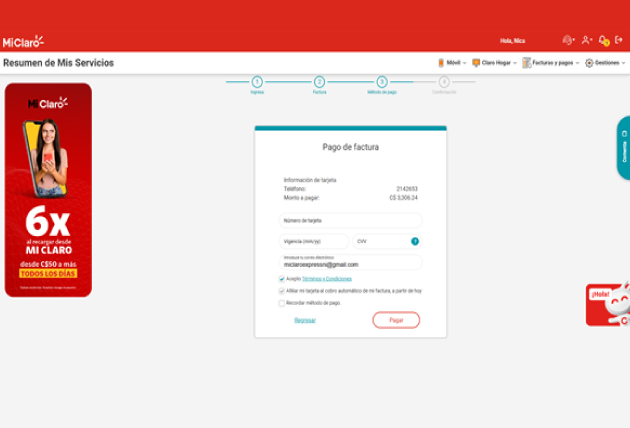Select step 3 Método de pago circle

coord(382,82)
